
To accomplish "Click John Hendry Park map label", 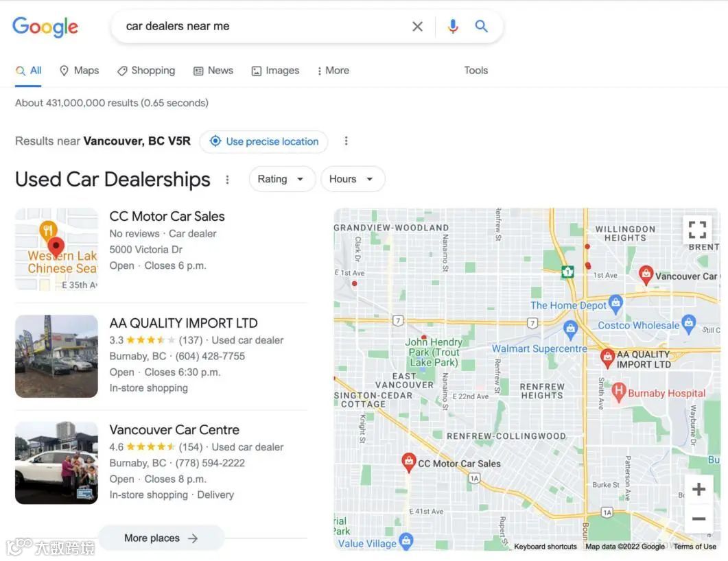I will pyautogui.click(x=434, y=353).
